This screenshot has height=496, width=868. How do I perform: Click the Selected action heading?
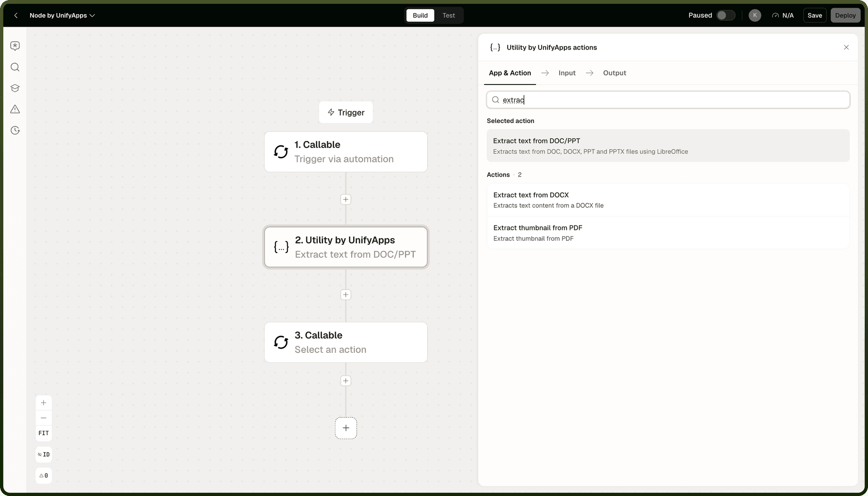[x=510, y=121]
